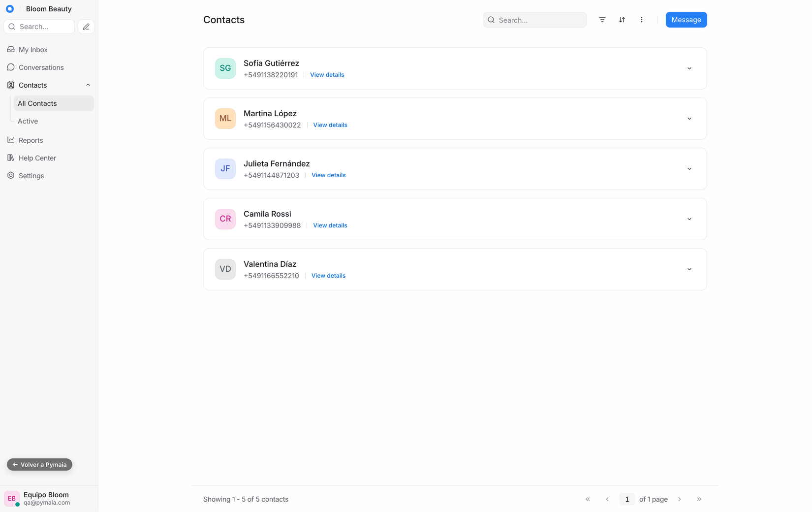This screenshot has height=512, width=812.
Task: Click the Message button
Action: (x=687, y=20)
